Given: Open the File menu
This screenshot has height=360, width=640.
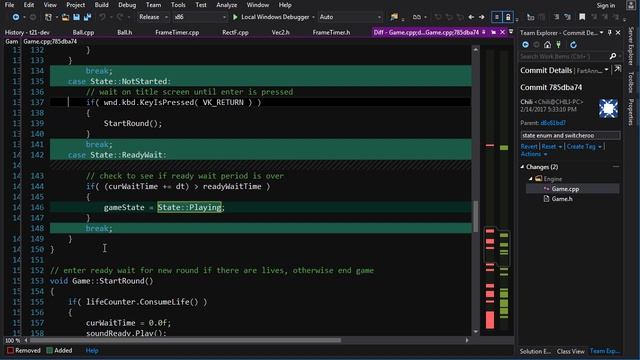Looking at the screenshot, I should tap(9, 5).
